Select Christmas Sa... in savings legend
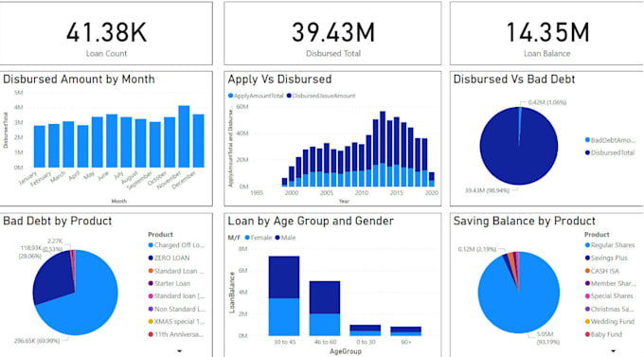Viewport: 644px width, 357px height. coord(609,309)
